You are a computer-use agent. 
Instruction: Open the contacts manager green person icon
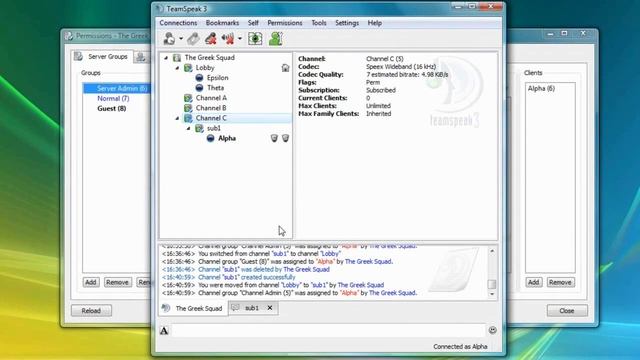tap(276, 39)
